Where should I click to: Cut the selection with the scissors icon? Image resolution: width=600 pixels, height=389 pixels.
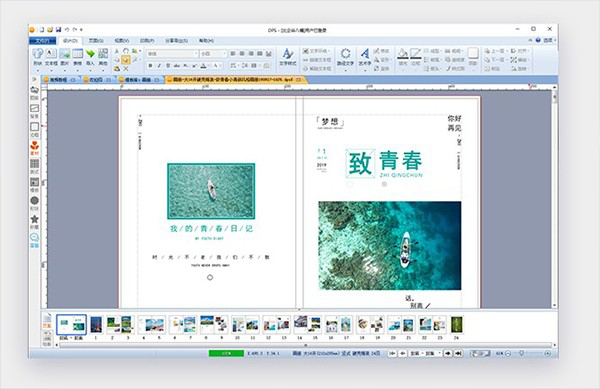tap(117, 51)
